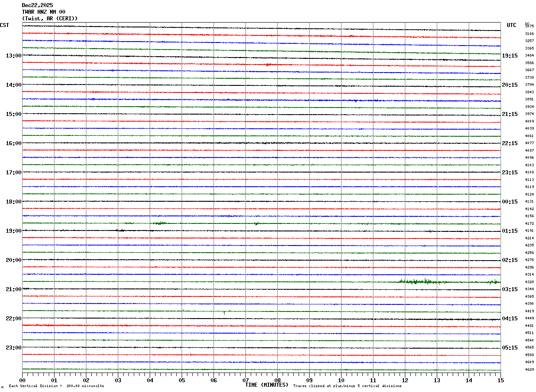This screenshot has height=392, width=536.
Task: Click the DC offset value 4449
Action: click(529, 319)
